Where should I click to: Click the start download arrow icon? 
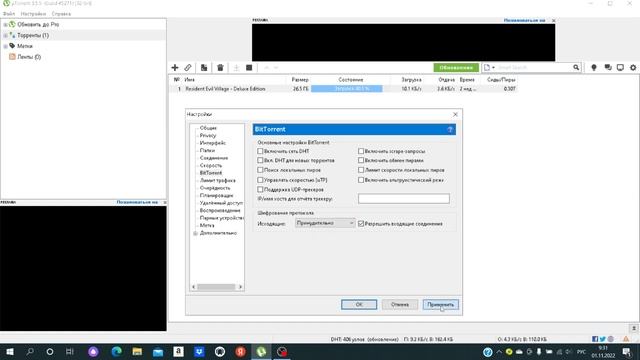(236, 67)
